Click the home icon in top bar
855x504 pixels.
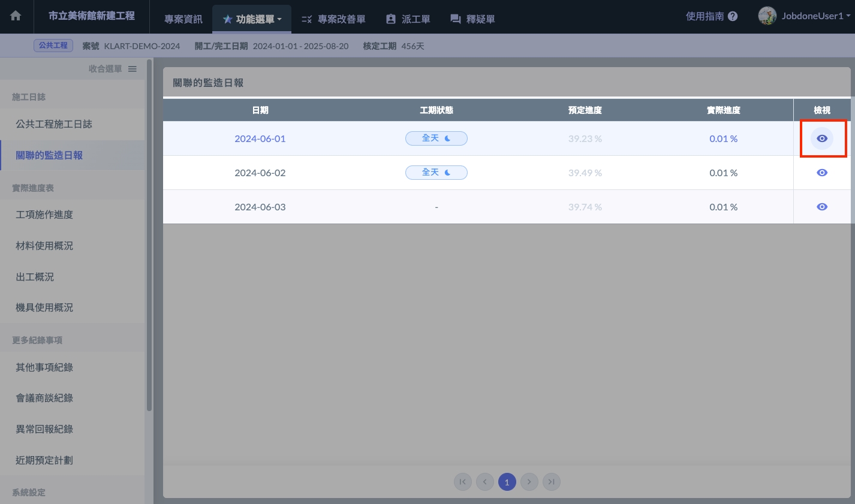[16, 16]
